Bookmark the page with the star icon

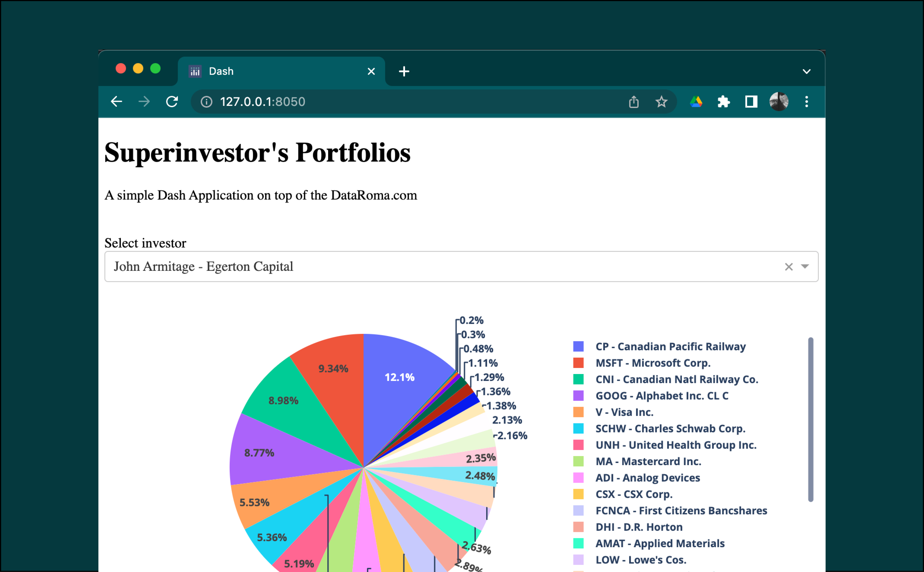click(x=661, y=101)
